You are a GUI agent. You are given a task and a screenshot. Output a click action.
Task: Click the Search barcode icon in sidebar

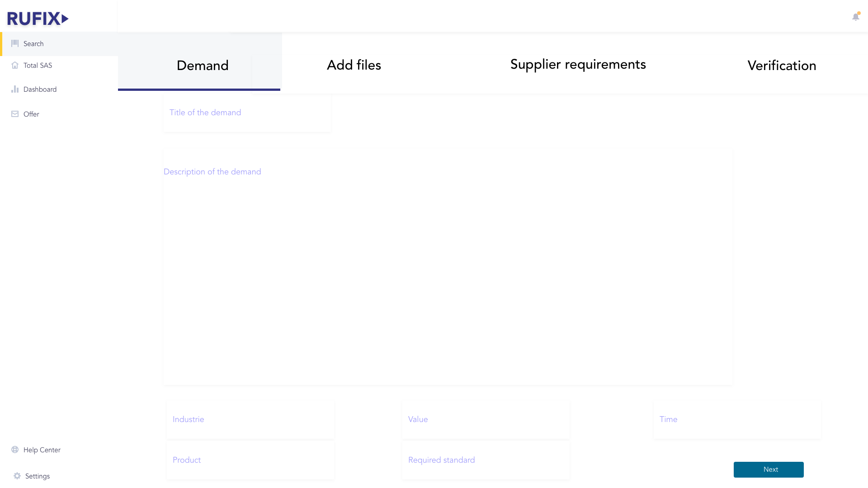(15, 43)
